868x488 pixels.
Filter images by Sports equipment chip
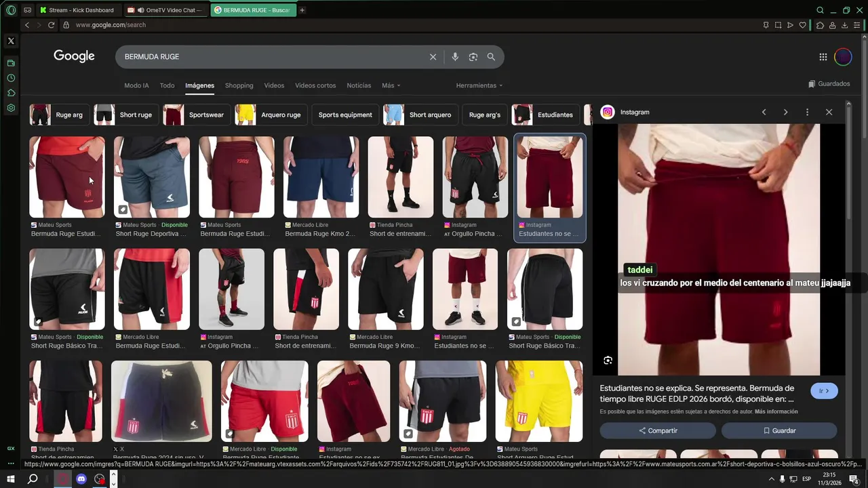pos(344,115)
